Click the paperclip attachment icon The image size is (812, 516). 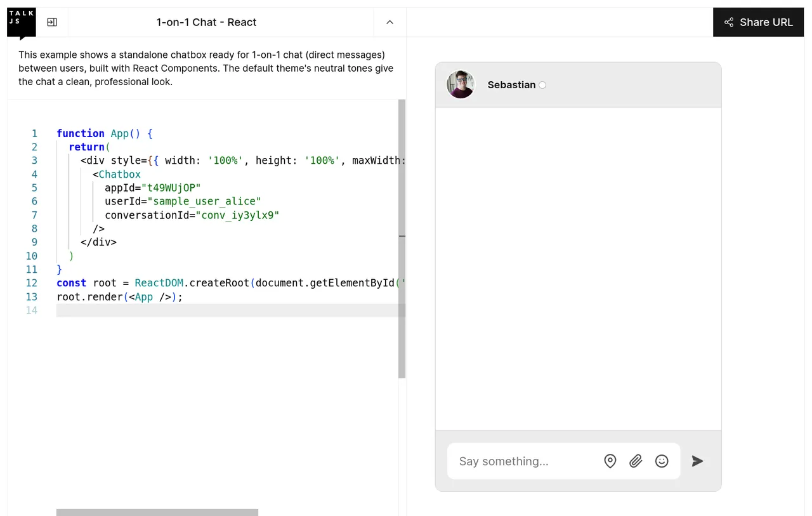pos(636,461)
